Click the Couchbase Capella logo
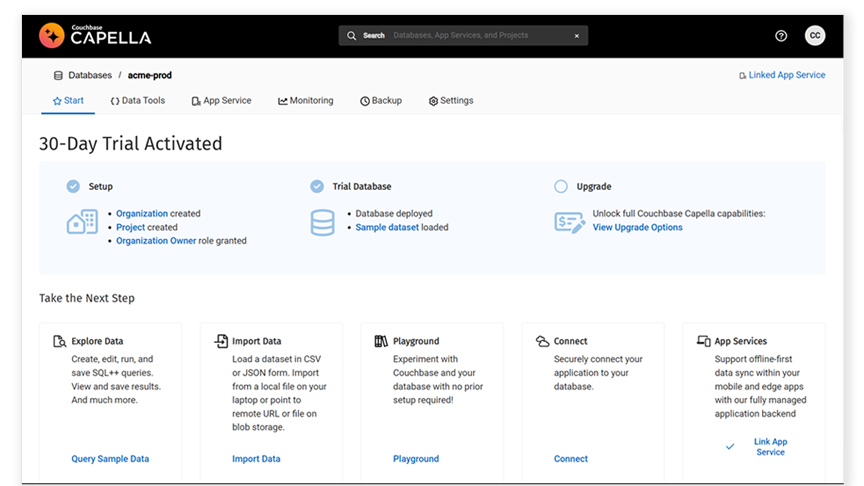 (95, 36)
